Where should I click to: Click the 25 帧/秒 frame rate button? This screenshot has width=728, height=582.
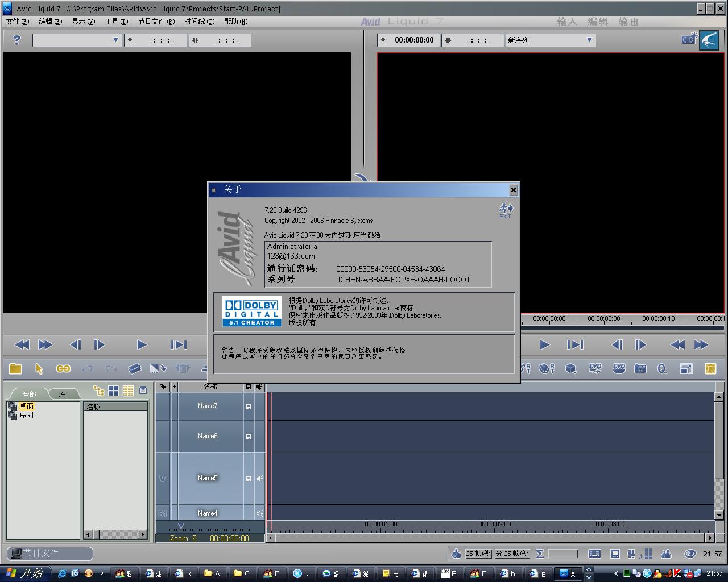point(478,554)
